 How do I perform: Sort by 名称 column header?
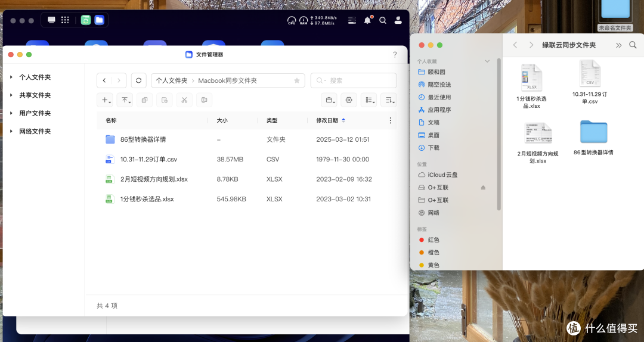112,120
